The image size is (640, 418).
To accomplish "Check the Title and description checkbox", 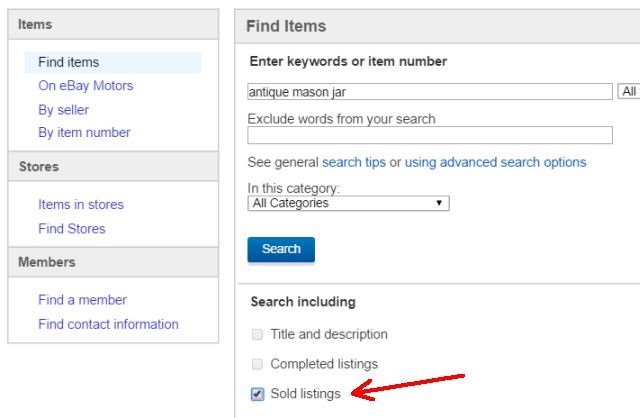I will point(257,335).
